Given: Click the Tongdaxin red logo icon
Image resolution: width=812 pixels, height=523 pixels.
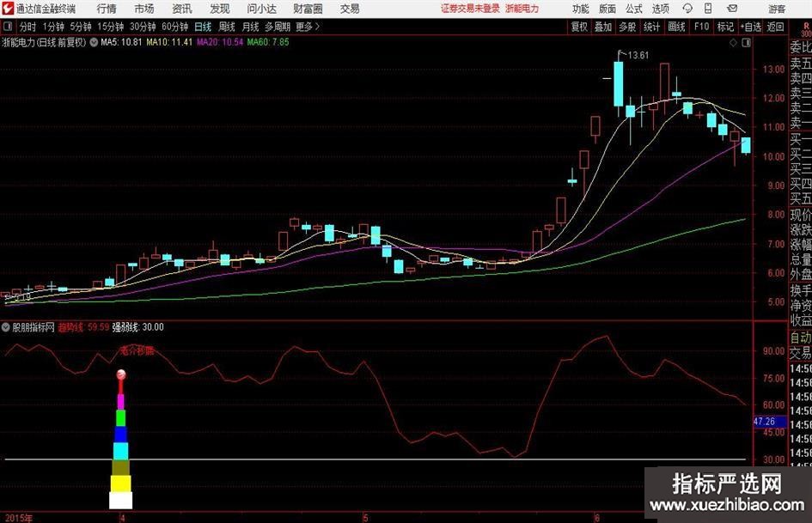Looking at the screenshot, I should 8,9.
